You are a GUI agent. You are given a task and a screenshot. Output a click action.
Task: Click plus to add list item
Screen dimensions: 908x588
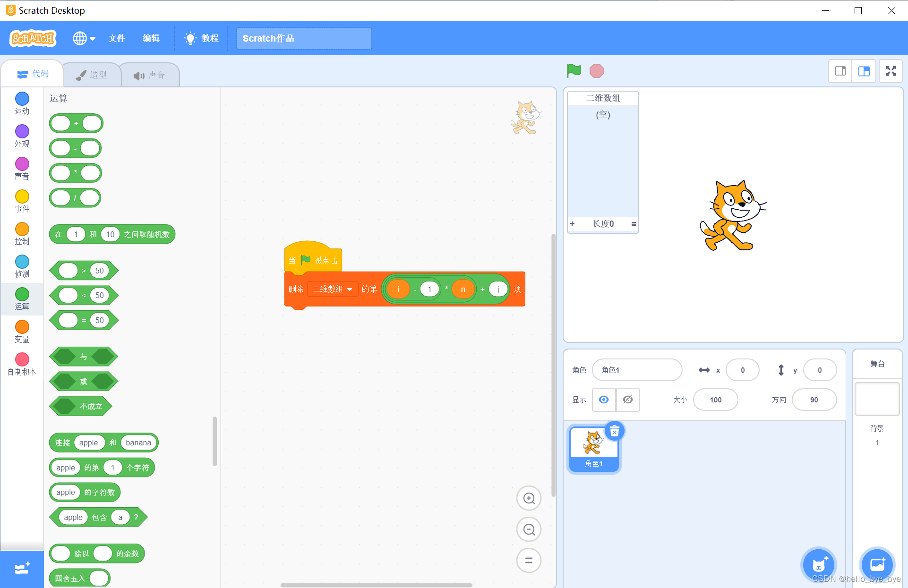pos(572,224)
